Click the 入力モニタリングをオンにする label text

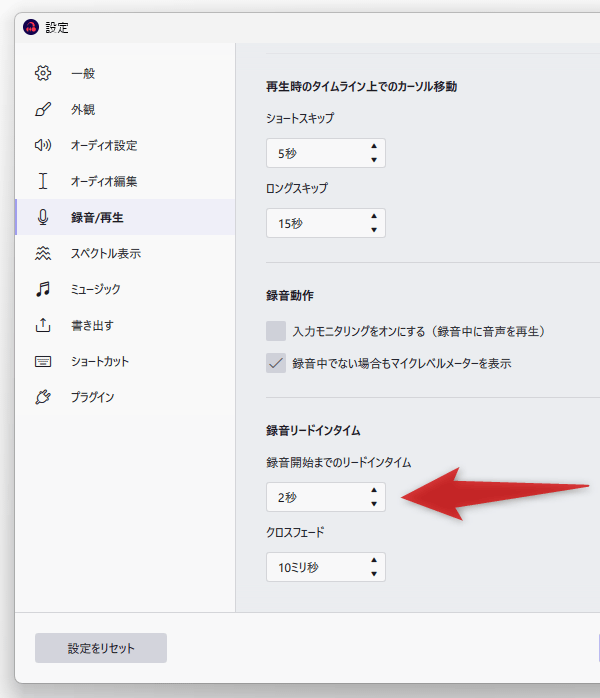419,331
